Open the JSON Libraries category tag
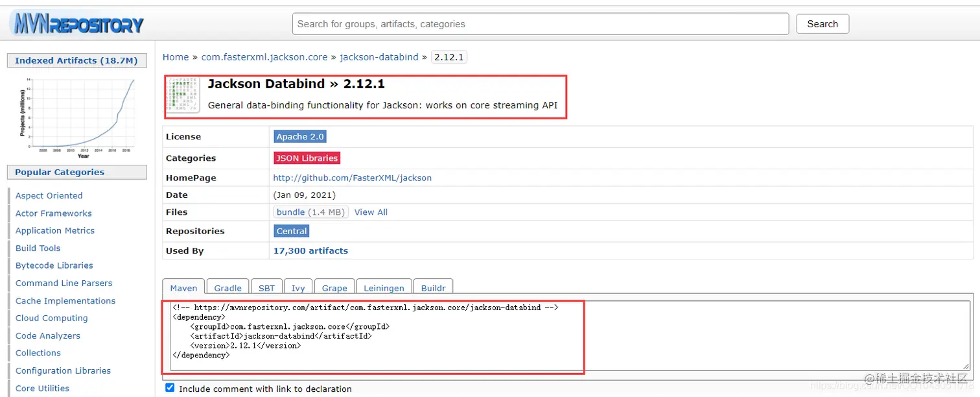 [307, 158]
